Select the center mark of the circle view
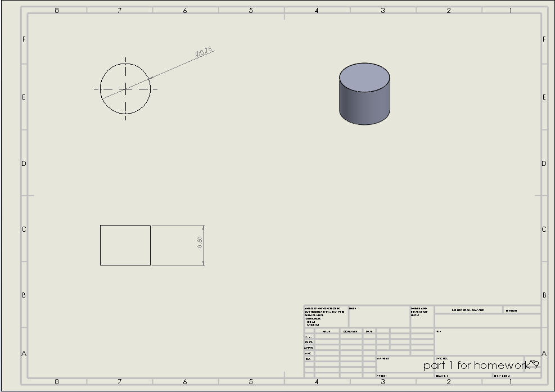 click(x=125, y=89)
